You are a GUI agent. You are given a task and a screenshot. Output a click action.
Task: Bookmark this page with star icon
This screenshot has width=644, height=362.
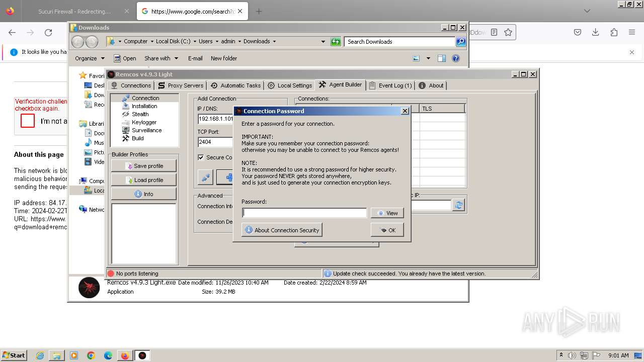point(508,33)
